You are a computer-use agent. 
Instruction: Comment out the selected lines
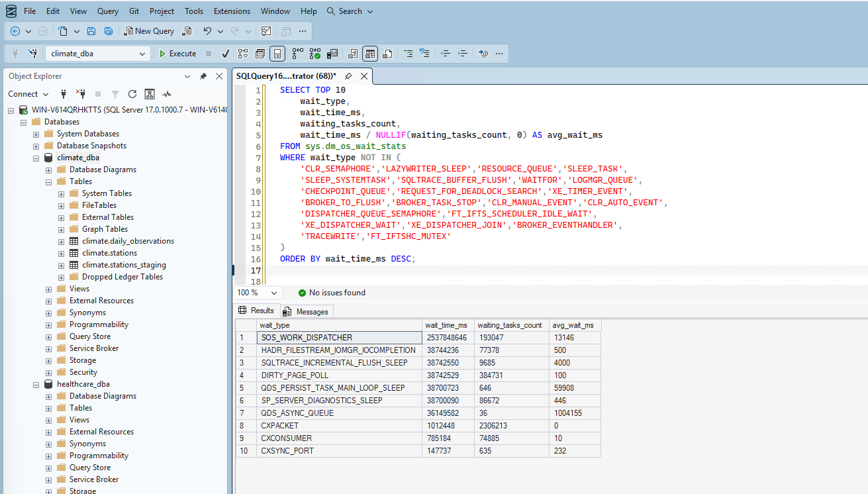[409, 54]
